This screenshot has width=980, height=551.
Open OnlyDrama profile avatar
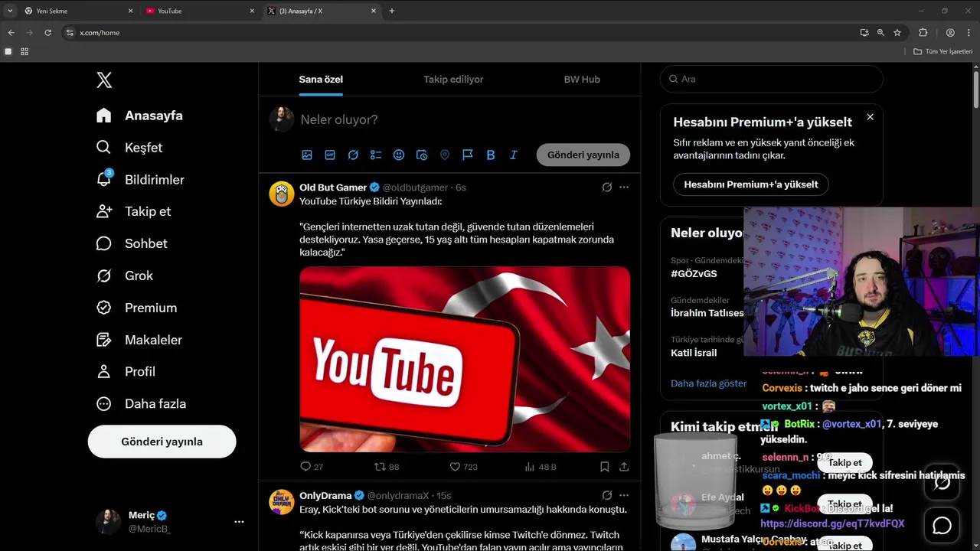(x=282, y=502)
